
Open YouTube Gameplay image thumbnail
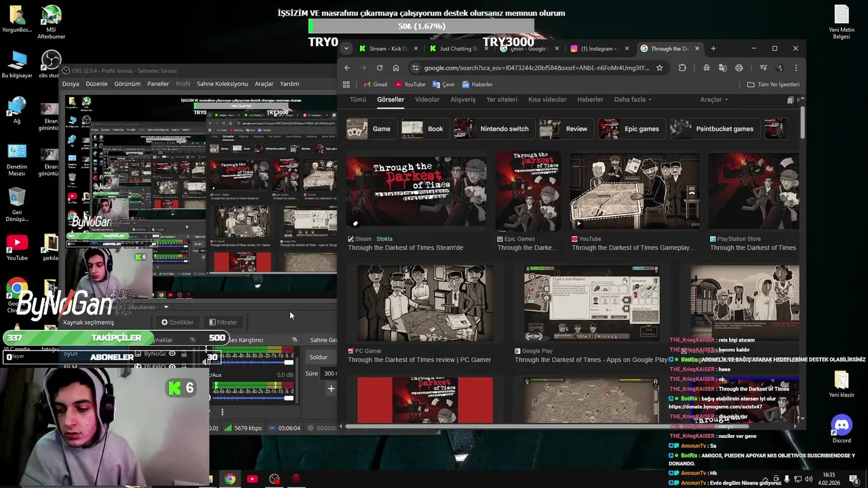(635, 192)
